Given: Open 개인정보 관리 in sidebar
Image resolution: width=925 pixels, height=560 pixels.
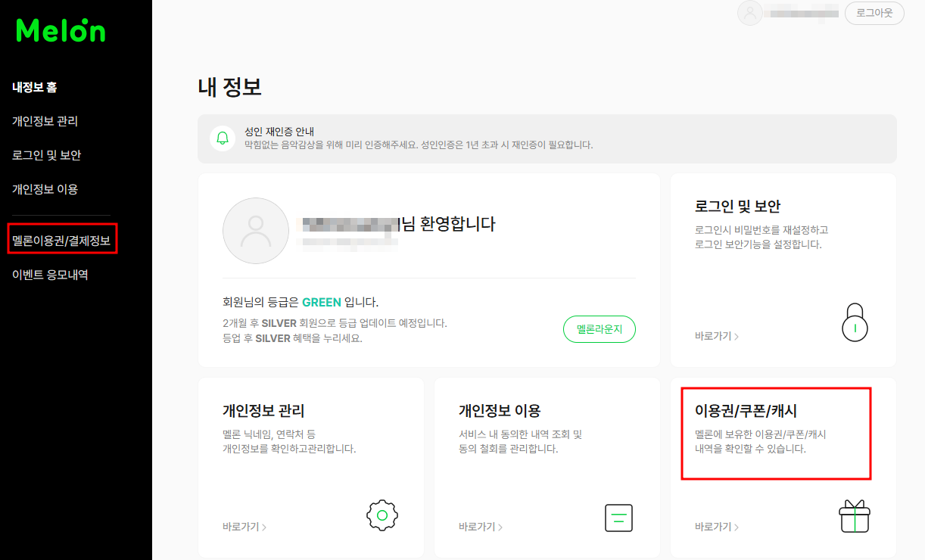Looking at the screenshot, I should (x=45, y=121).
